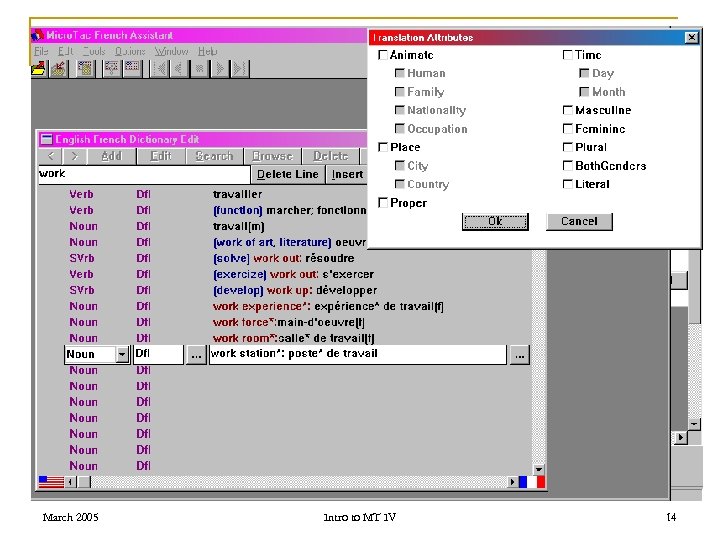The height and width of the screenshot is (540, 720).
Task: Go to next record toolbar arrow
Action: pyautogui.click(x=219, y=69)
